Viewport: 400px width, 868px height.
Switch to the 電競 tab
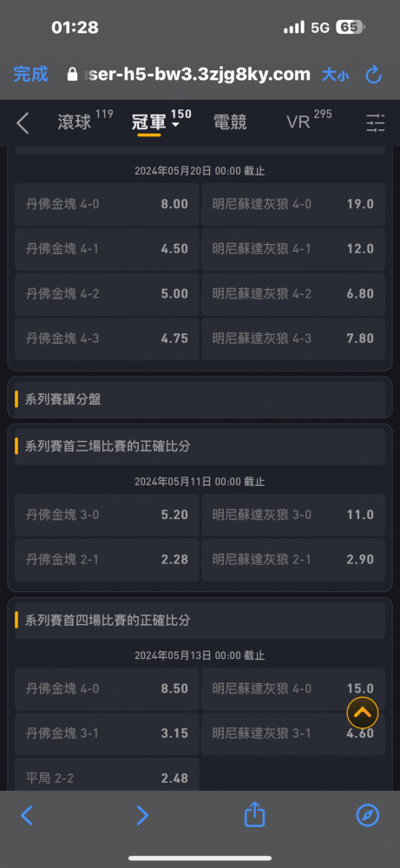click(x=230, y=122)
